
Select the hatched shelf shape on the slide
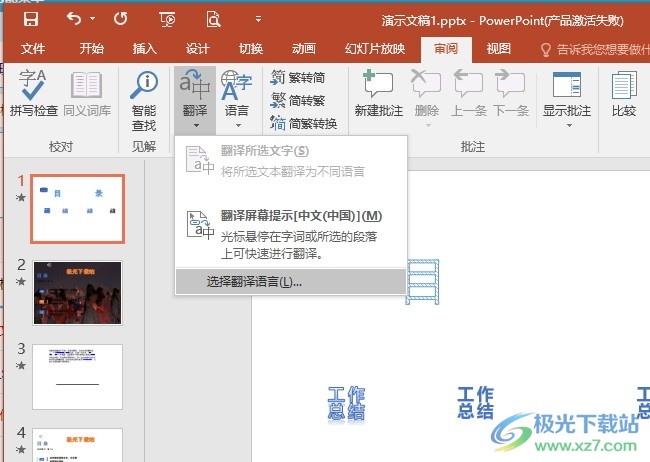point(423,282)
